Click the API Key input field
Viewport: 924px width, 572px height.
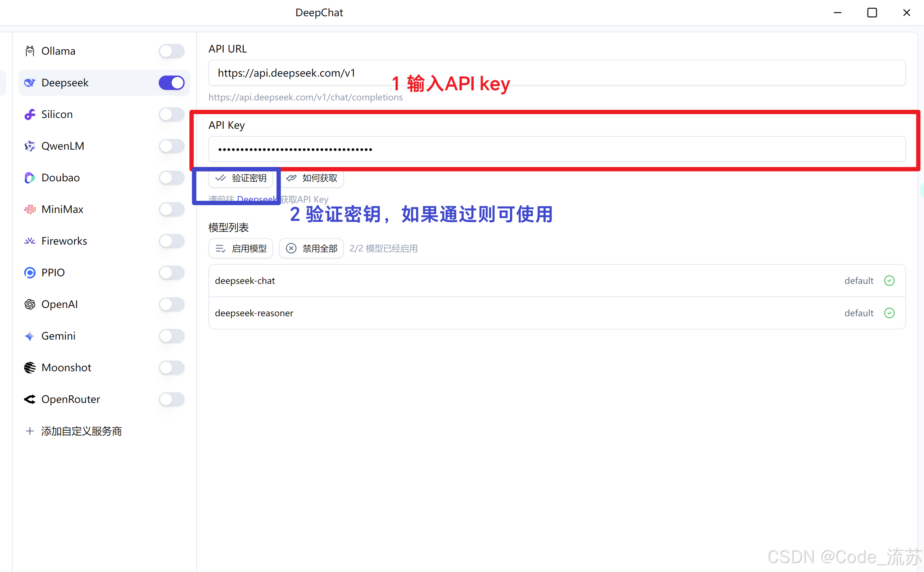click(556, 149)
